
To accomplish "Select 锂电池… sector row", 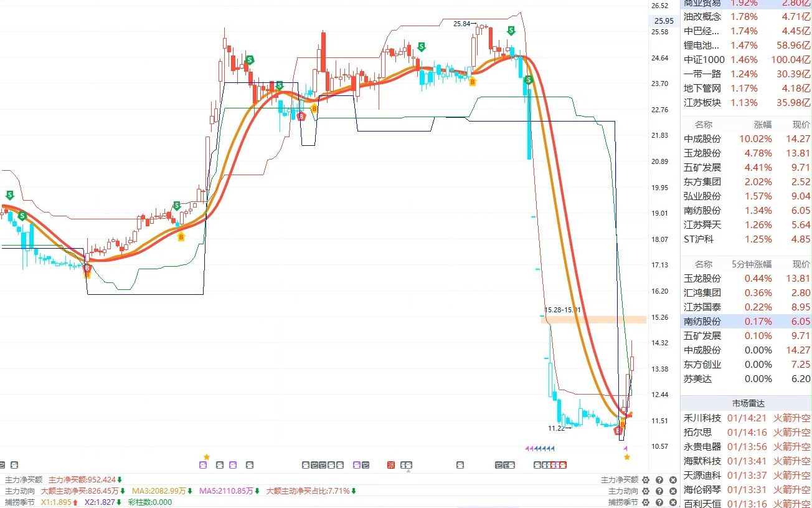I will pyautogui.click(x=746, y=46).
